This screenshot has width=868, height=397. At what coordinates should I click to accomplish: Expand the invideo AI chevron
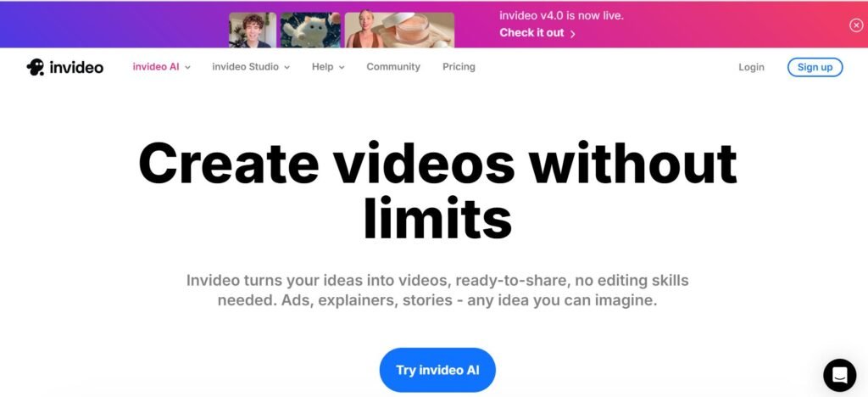[x=187, y=67]
